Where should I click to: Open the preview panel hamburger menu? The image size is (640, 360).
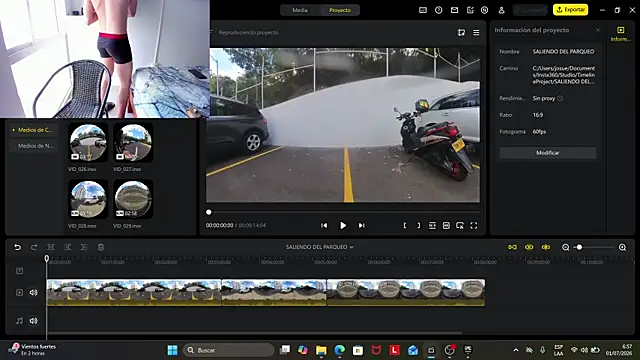point(476,33)
